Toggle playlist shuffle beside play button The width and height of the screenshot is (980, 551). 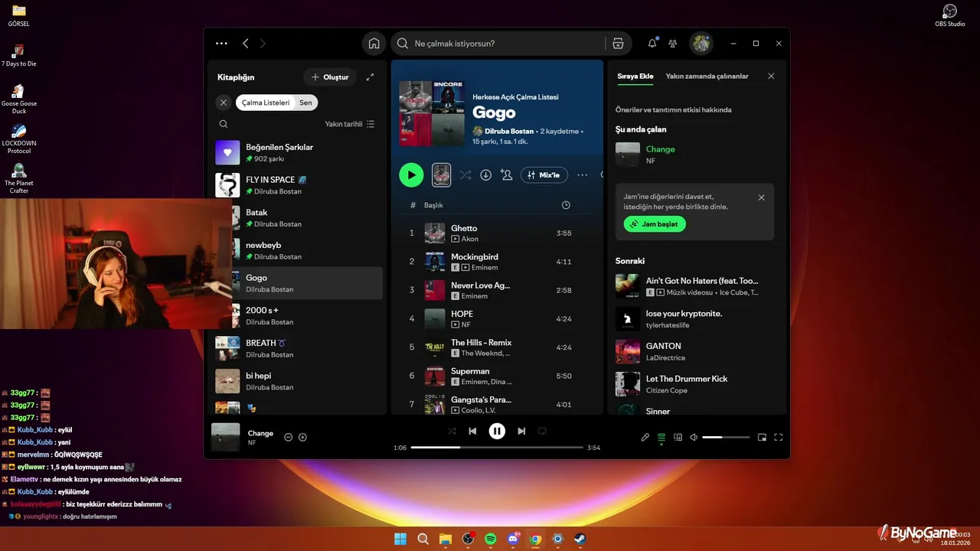click(x=465, y=175)
